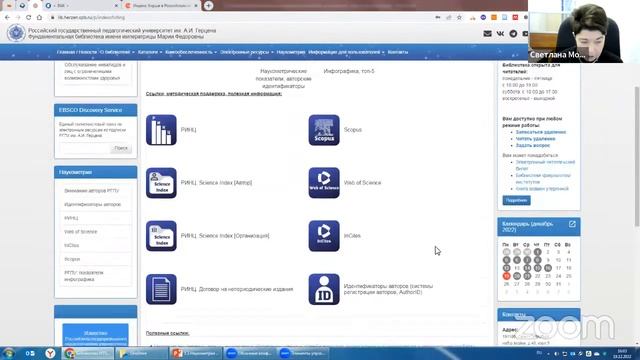Image resolution: width=640 pixels, height=360 pixels.
Task: Go to browser home page icon
Action: (x=39, y=18)
